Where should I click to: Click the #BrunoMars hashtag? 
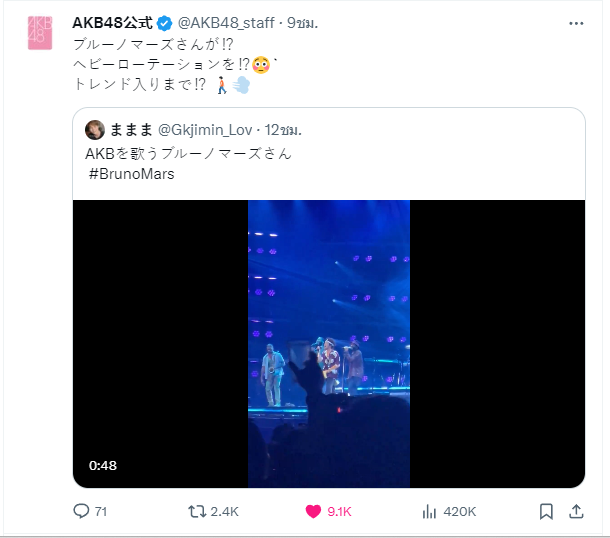131,174
